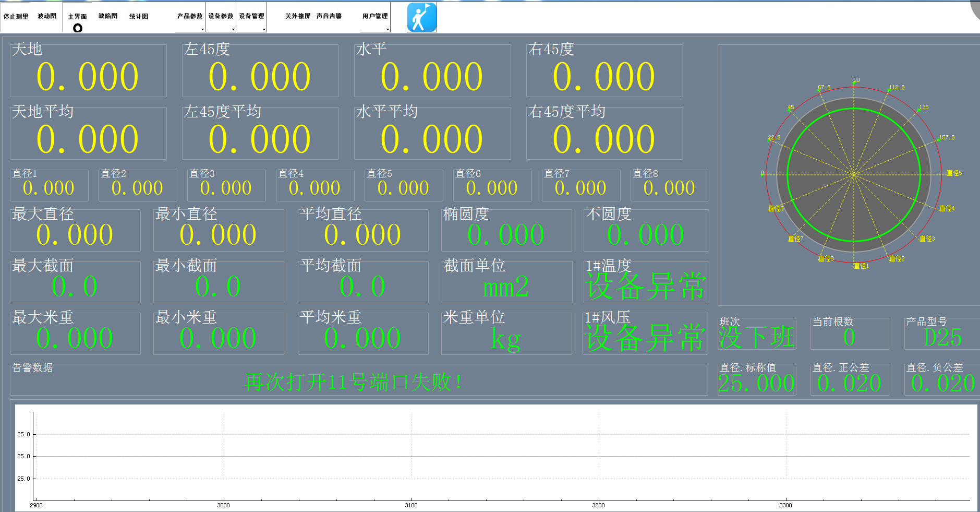
Task: Select the 直径.标称值 25.000 field
Action: [756, 384]
